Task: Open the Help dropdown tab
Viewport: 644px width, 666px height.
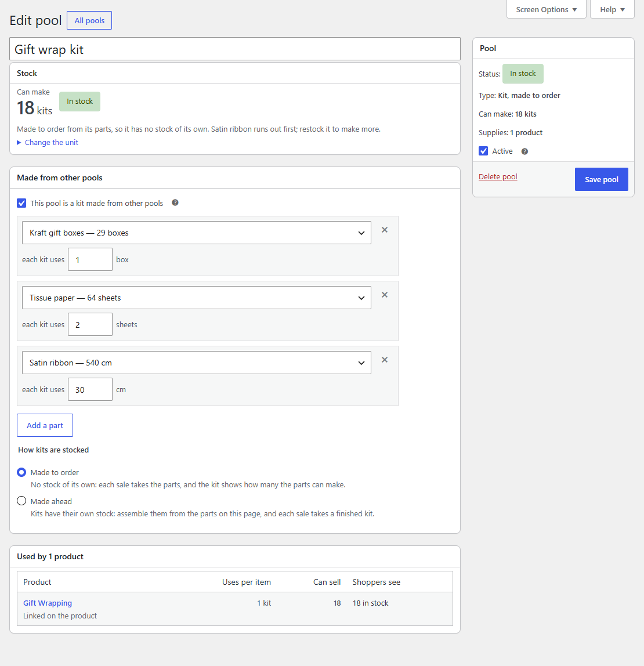Action: [612, 9]
